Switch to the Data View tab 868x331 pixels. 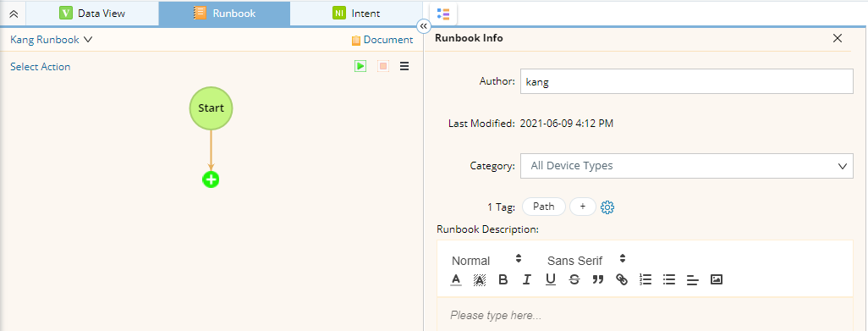pyautogui.click(x=92, y=14)
